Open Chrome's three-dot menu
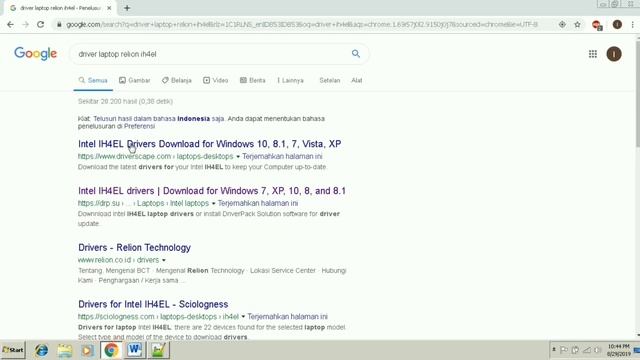 click(632, 24)
